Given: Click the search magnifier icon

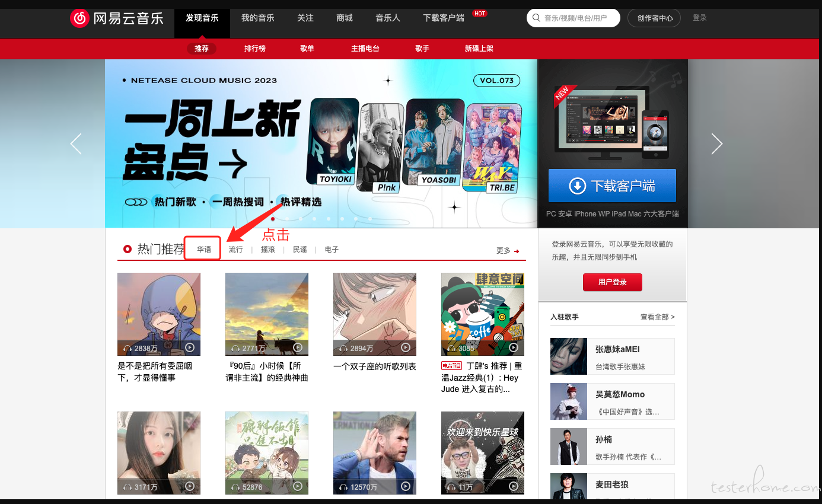Looking at the screenshot, I should [x=536, y=18].
